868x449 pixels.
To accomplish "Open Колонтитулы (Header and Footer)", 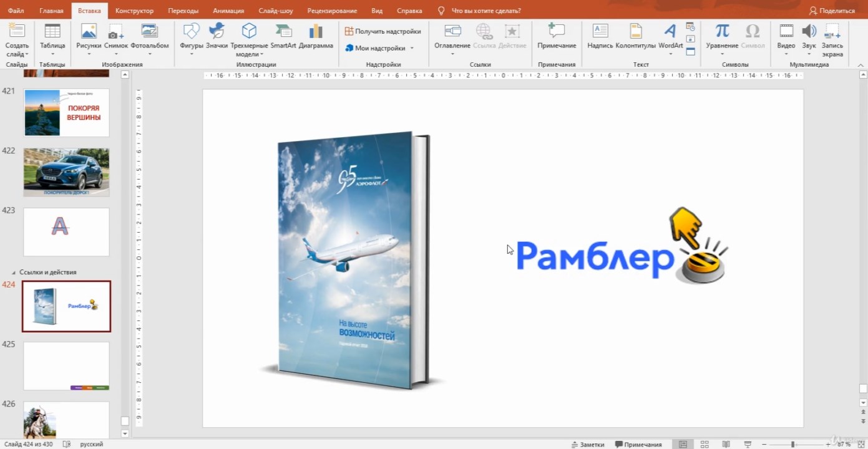I will (635, 36).
